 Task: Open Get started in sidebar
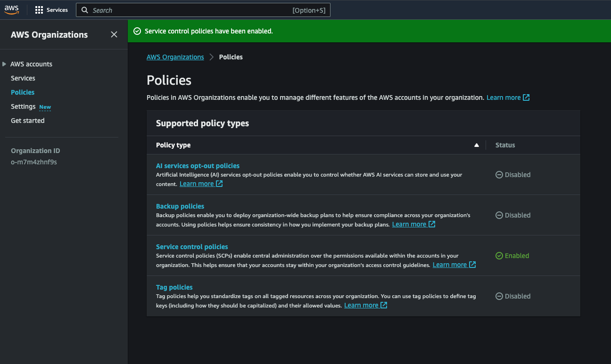(x=28, y=121)
